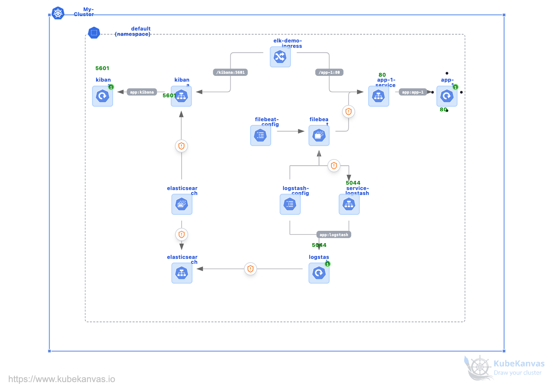This screenshot has width=553, height=392.
Task: Click the app-1-service name label
Action: pyautogui.click(x=386, y=82)
